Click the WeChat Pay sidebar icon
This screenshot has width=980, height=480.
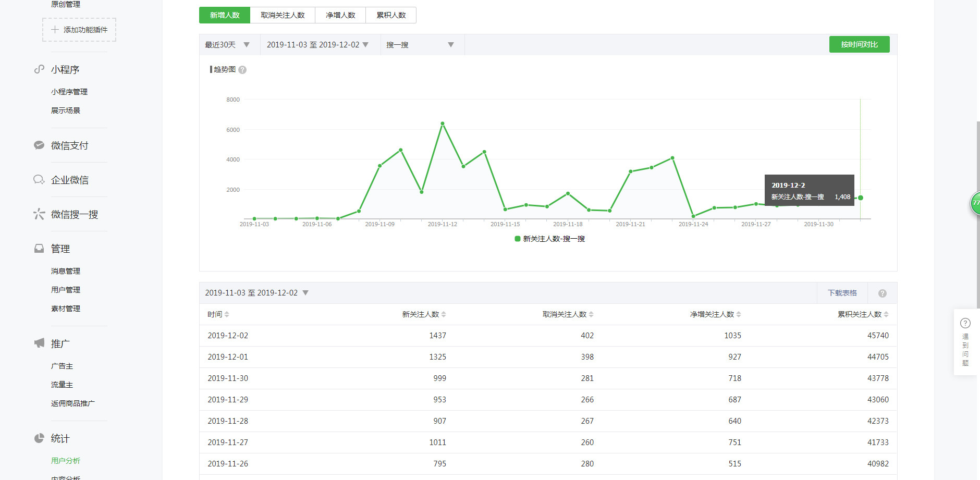[39, 145]
